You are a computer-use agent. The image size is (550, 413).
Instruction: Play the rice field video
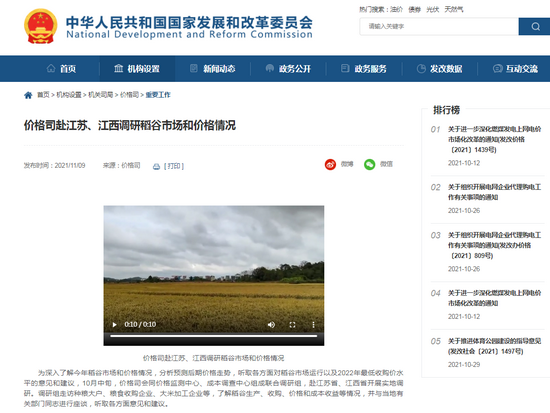click(x=114, y=325)
